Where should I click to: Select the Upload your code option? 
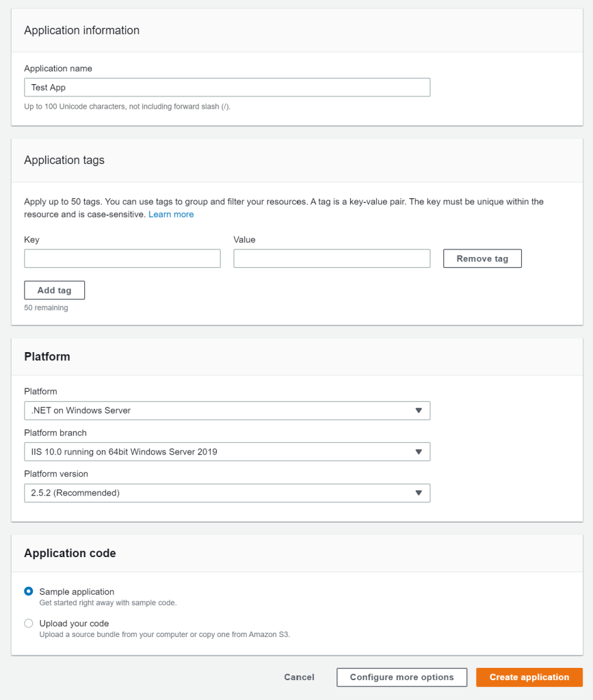[28, 623]
